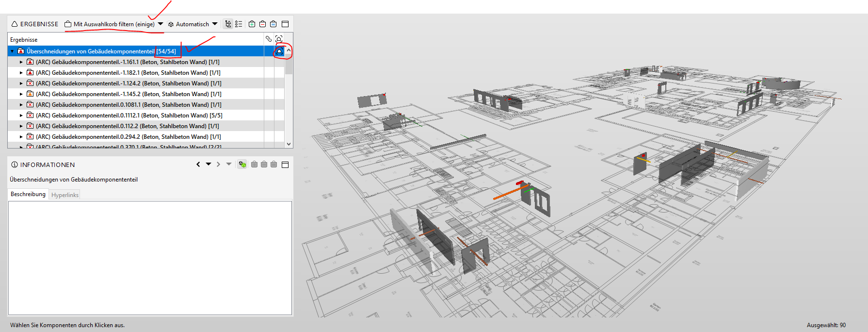Click the greyed remove-from-basket icon in Informationen

(x=264, y=165)
